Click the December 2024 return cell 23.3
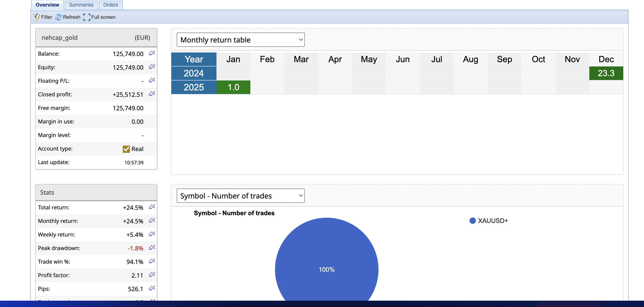 click(606, 73)
